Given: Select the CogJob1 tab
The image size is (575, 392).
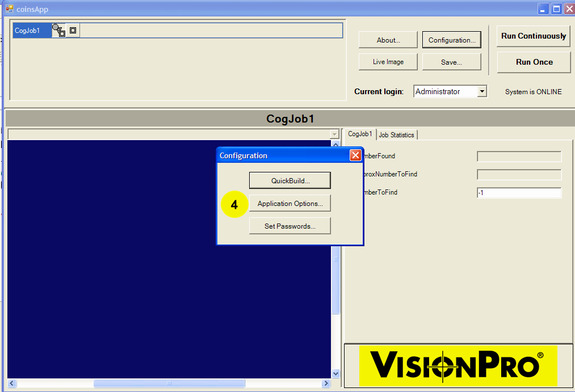Looking at the screenshot, I should coord(360,134).
